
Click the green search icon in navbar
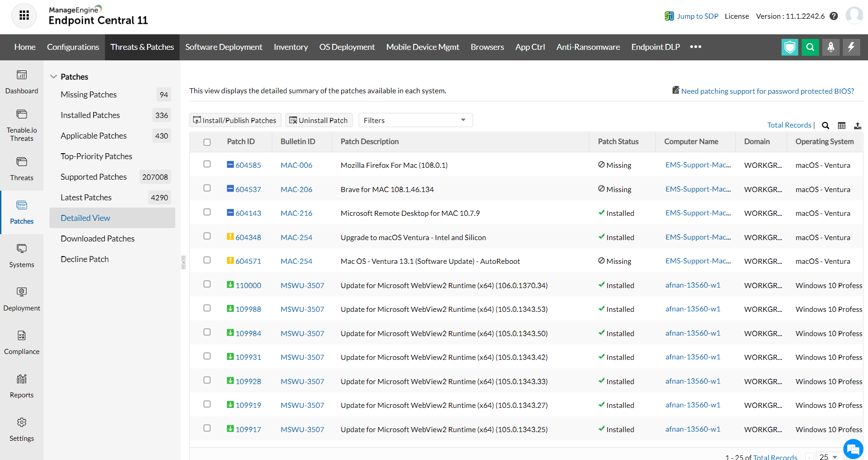pos(810,47)
